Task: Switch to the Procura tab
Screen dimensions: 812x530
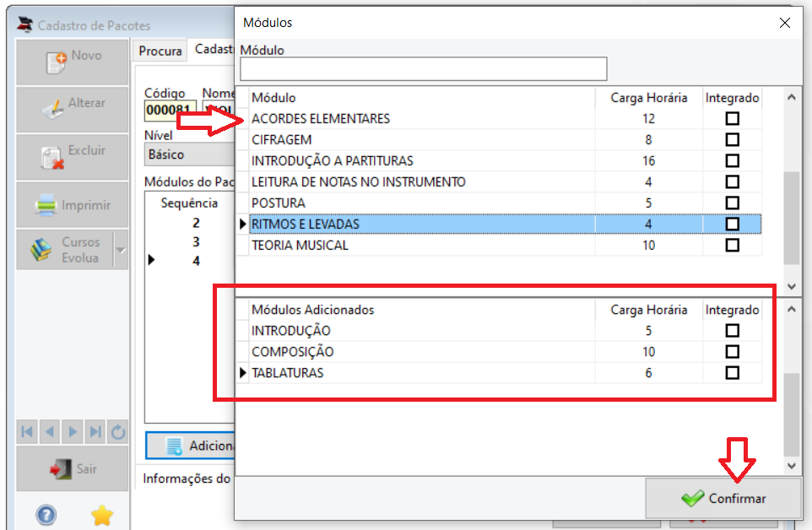Action: point(160,51)
